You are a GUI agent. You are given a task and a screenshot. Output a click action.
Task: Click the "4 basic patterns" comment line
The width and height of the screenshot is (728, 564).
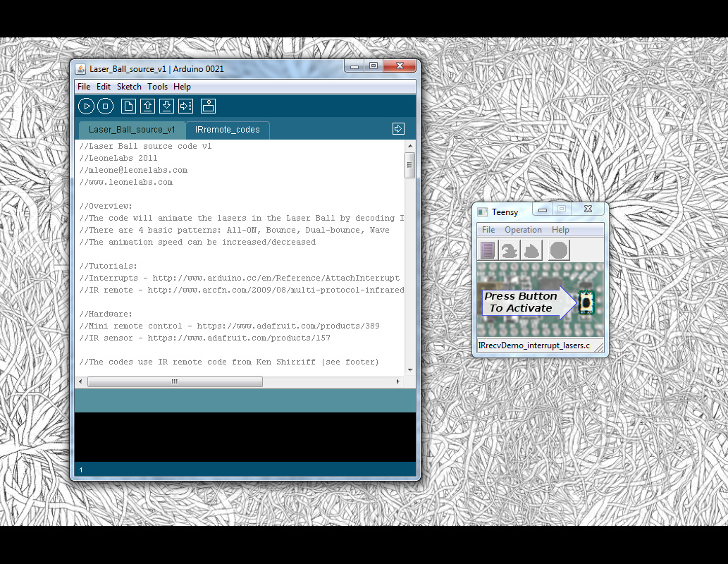point(235,231)
